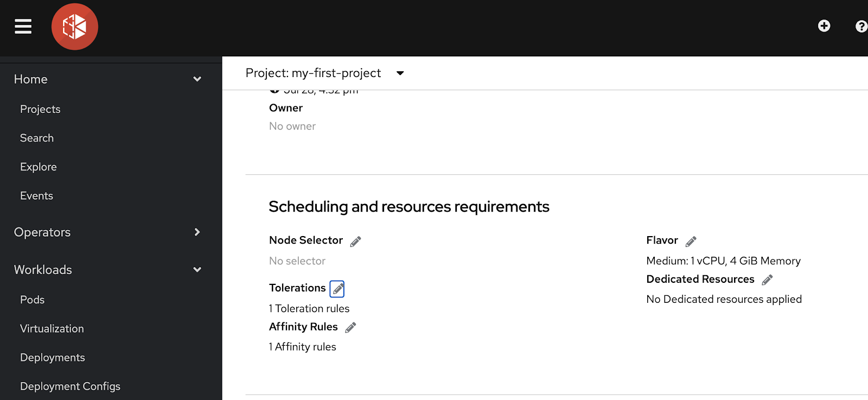Edit Dedicated Resources pencil icon
The width and height of the screenshot is (868, 400).
coord(767,280)
